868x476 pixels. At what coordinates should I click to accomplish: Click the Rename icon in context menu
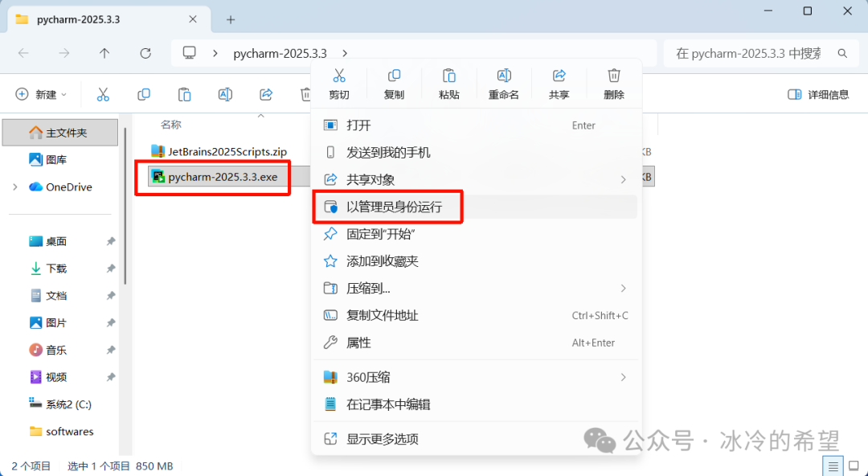504,76
